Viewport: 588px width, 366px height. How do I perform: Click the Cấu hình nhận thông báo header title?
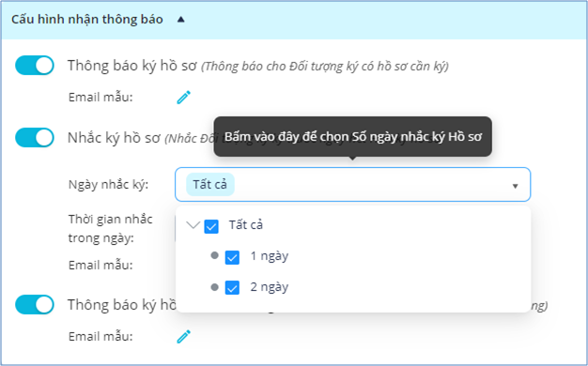pos(87,20)
